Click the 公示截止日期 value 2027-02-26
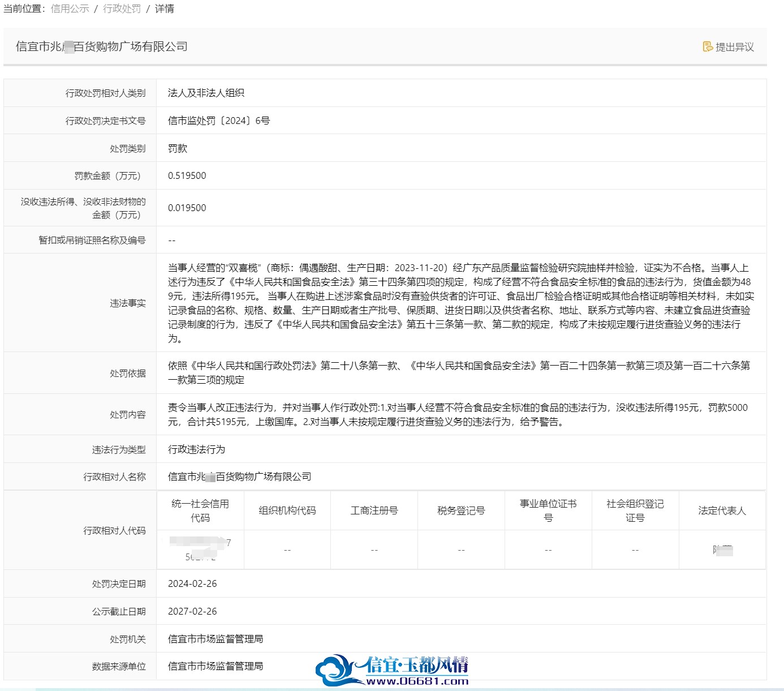784x691 pixels. pyautogui.click(x=192, y=611)
